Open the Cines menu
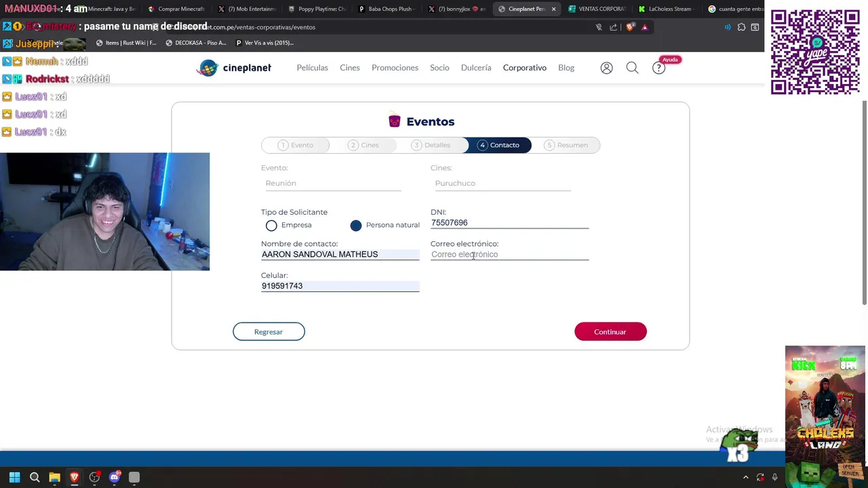This screenshot has height=488, width=868. (350, 68)
